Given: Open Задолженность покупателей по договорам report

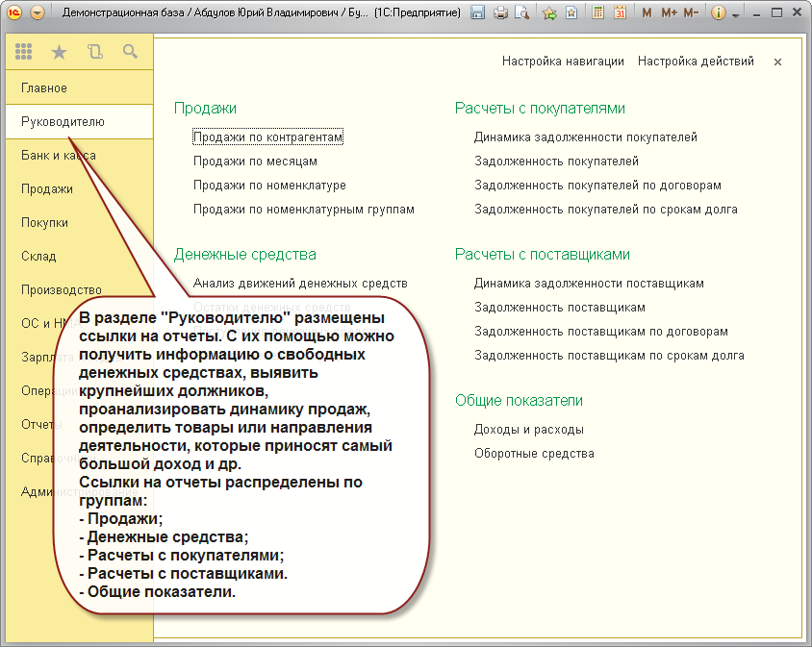Looking at the screenshot, I should point(596,186).
